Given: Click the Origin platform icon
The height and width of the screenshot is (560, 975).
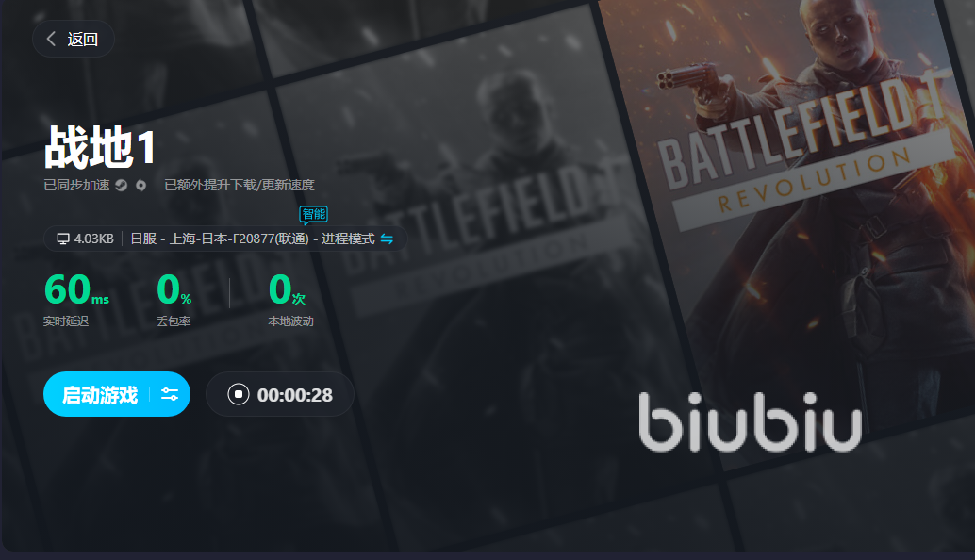Looking at the screenshot, I should 141,185.
